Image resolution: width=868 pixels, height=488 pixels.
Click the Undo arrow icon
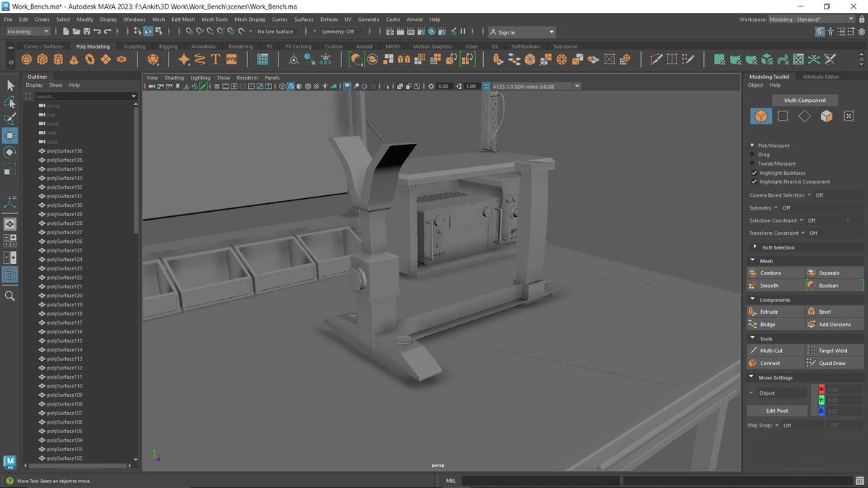(97, 32)
